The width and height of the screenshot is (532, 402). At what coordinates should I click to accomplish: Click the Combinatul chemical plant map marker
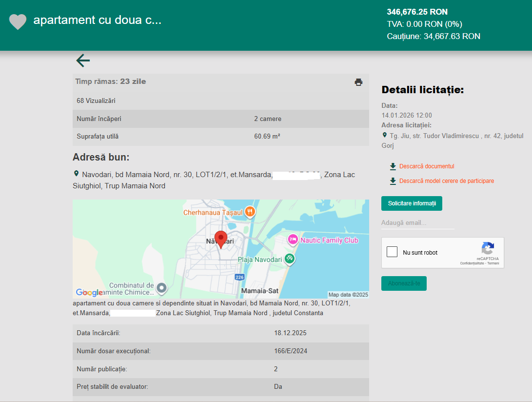pos(162,288)
